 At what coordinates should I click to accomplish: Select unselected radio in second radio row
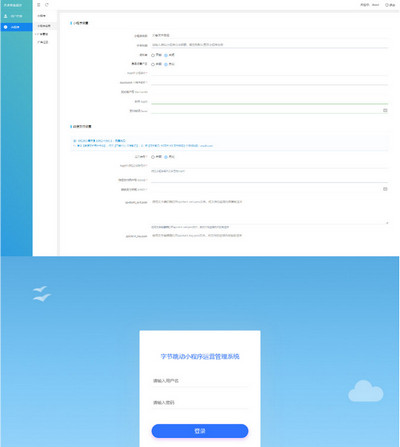coord(153,64)
